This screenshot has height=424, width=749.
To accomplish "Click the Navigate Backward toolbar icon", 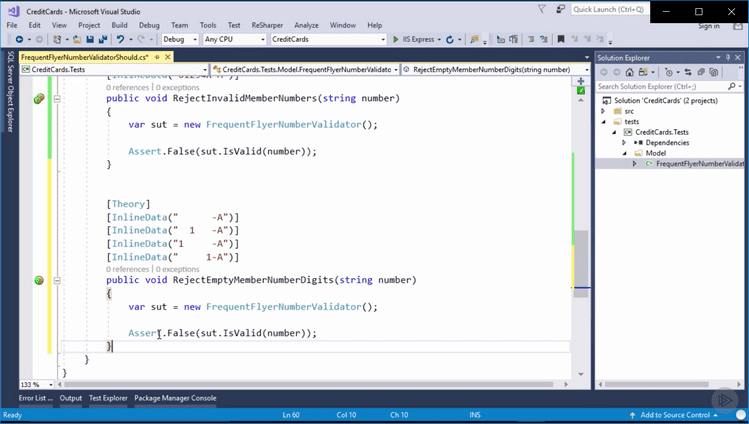I will [x=19, y=40].
